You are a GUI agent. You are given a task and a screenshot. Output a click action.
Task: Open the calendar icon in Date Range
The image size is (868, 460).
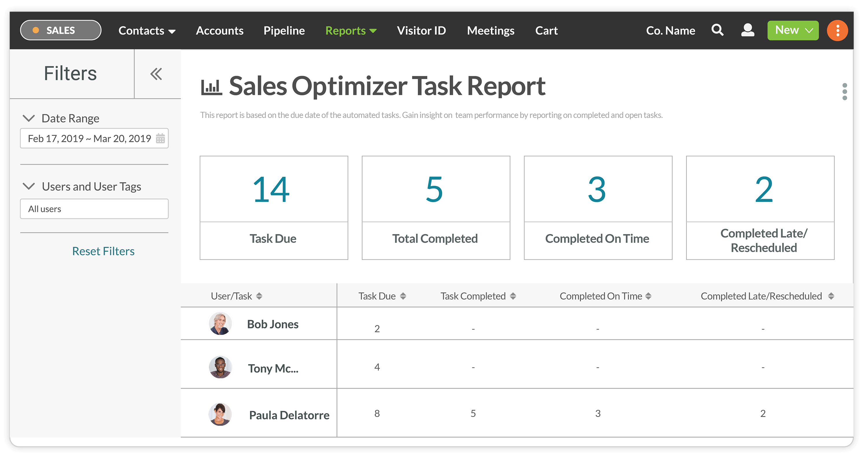(x=160, y=138)
